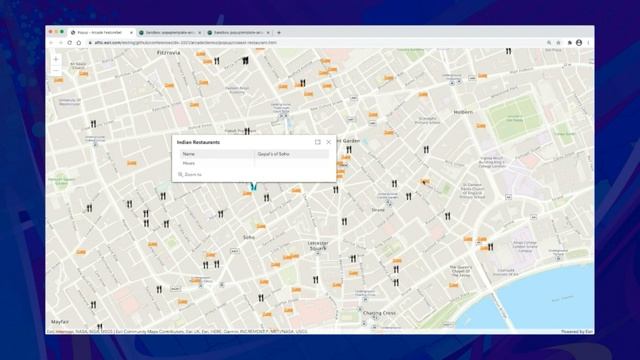Click the Charing Cross map label

379,313
